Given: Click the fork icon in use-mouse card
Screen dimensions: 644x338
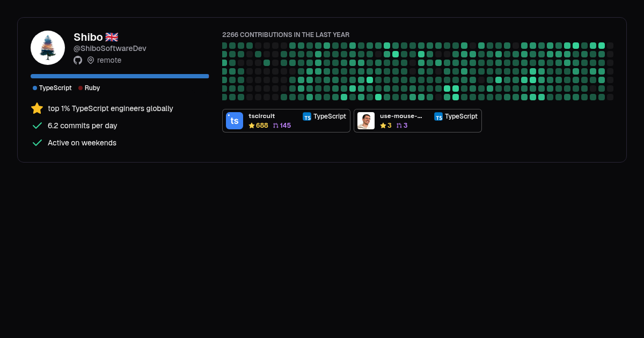Looking at the screenshot, I should coord(399,126).
